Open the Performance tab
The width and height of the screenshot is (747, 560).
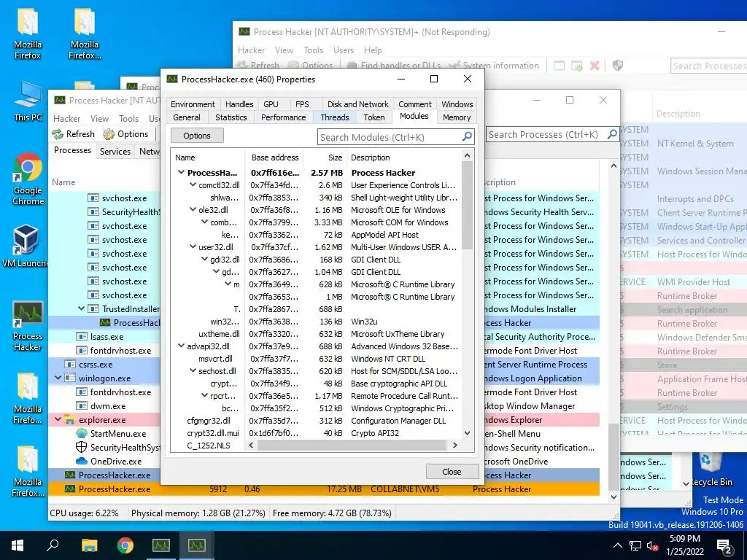coord(284,117)
